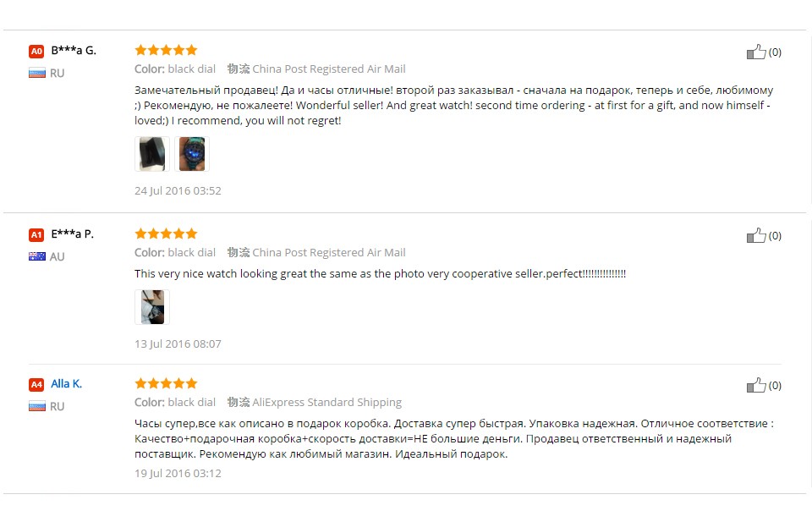The width and height of the screenshot is (812, 522).
Task: Click Russian flag under Alla K.
Action: 36,407
